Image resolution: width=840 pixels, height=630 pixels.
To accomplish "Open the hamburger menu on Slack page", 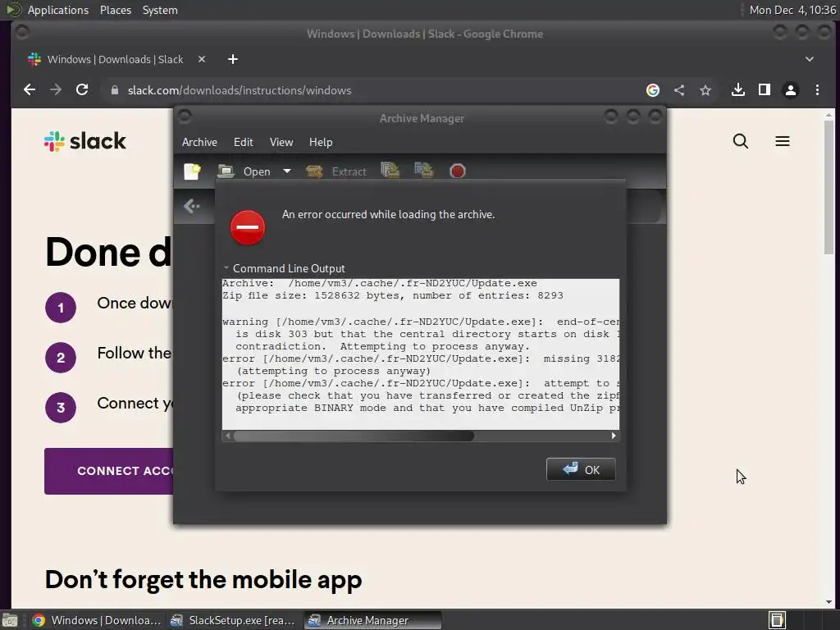I will click(x=782, y=141).
